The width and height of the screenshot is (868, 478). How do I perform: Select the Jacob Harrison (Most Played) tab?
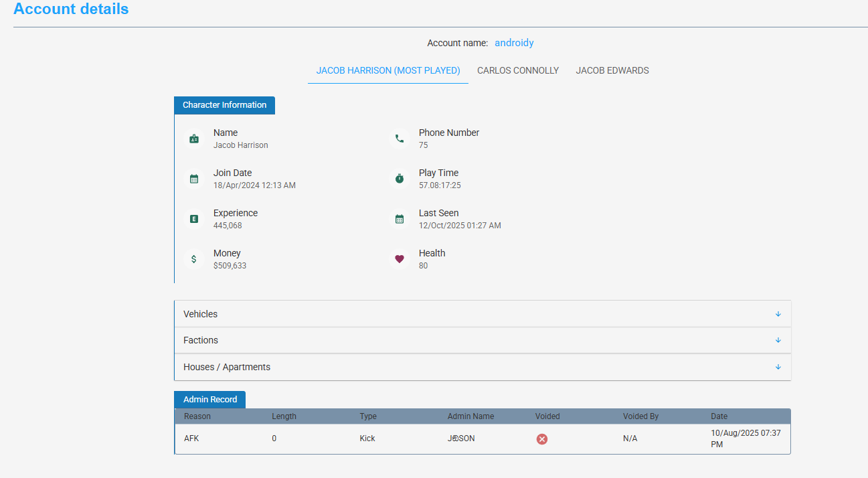coord(388,70)
